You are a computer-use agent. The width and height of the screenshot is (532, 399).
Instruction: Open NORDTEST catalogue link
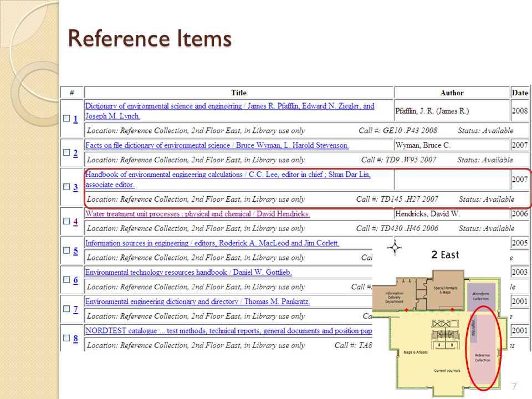(229, 330)
